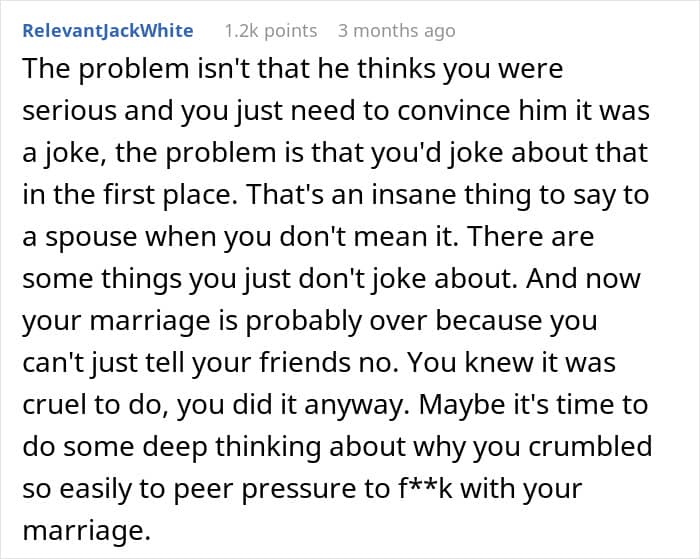Click the phrase 'convince him it was'
Viewport: 700px width, 559px height.
click(x=524, y=110)
